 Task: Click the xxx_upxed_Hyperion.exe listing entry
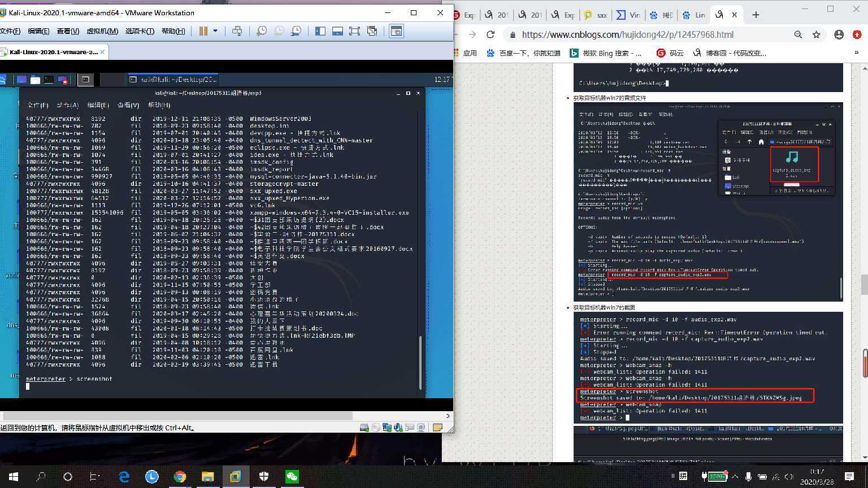289,198
